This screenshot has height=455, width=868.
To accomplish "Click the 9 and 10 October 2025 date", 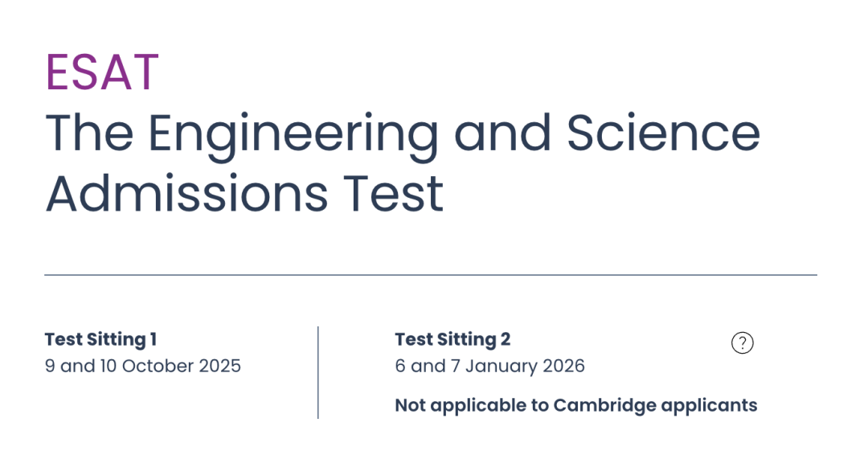I will click(143, 366).
